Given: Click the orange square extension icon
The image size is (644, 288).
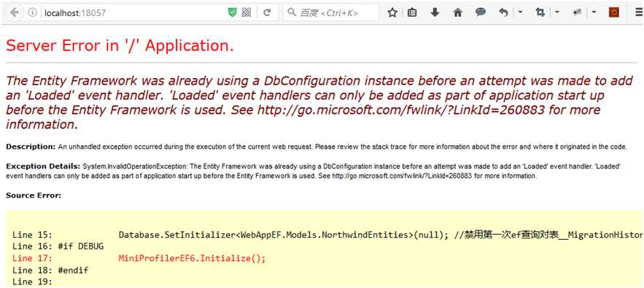Looking at the screenshot, I should click(x=613, y=12).
